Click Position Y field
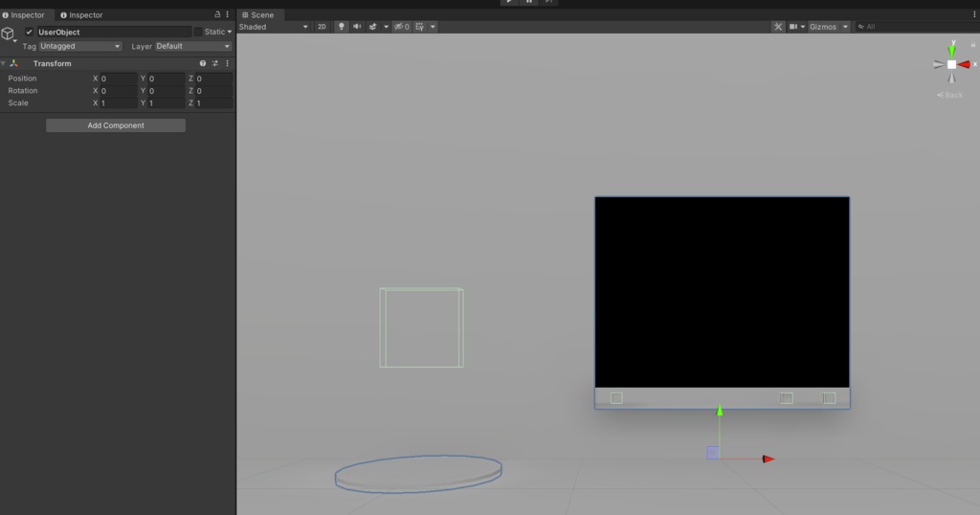 click(167, 78)
